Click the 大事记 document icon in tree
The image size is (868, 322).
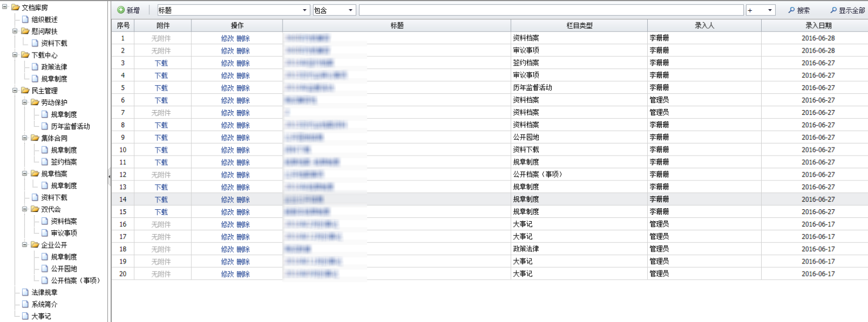25,316
